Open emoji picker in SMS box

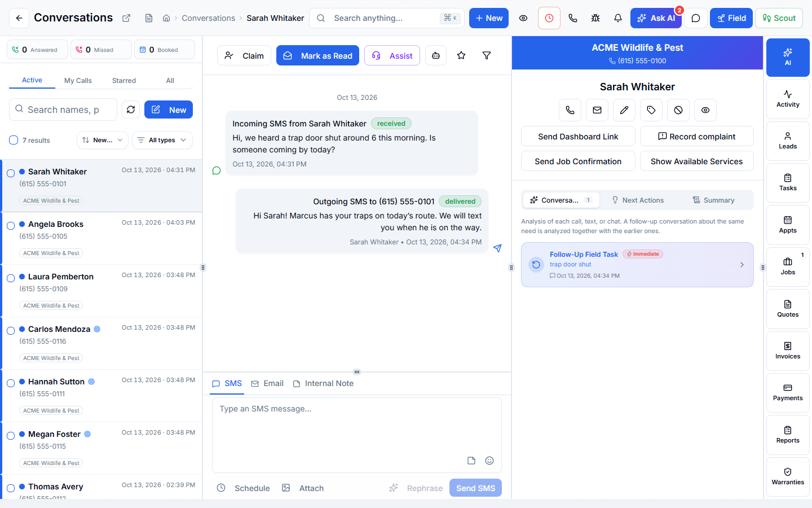tap(489, 461)
